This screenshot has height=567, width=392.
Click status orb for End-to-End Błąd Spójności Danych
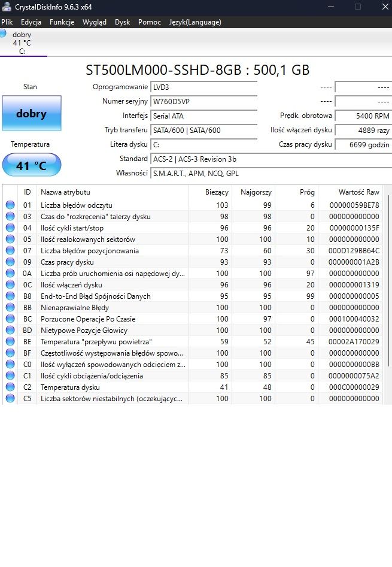pyautogui.click(x=10, y=296)
